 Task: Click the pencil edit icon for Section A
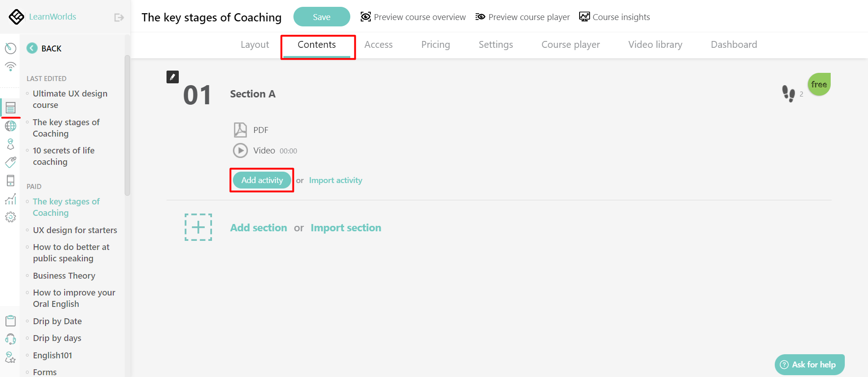click(172, 76)
